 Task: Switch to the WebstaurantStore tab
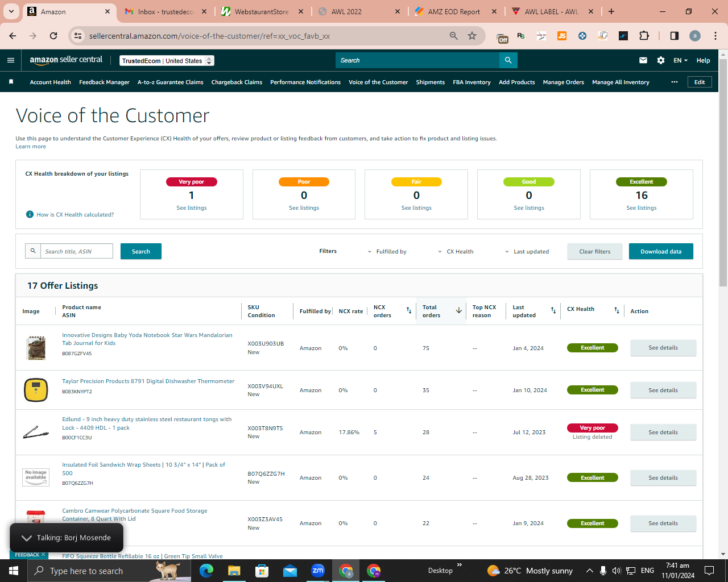point(263,11)
